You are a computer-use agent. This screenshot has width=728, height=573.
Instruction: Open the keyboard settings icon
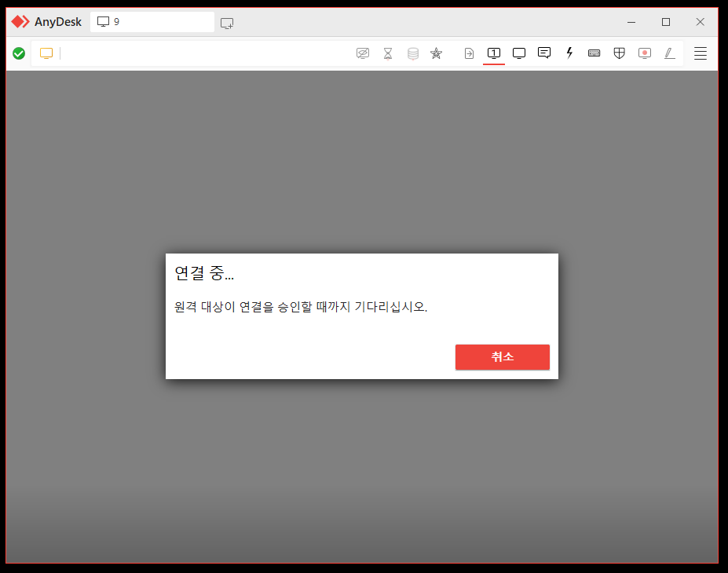click(x=594, y=53)
